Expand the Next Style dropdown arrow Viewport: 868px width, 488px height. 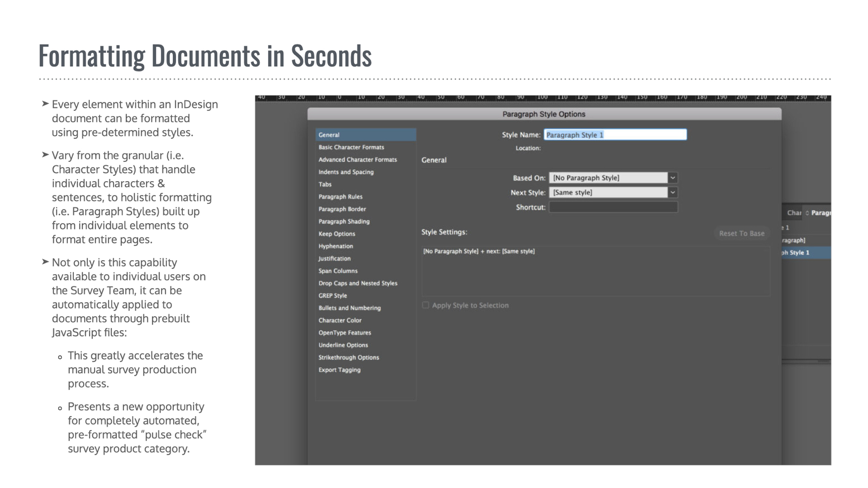[x=672, y=193]
